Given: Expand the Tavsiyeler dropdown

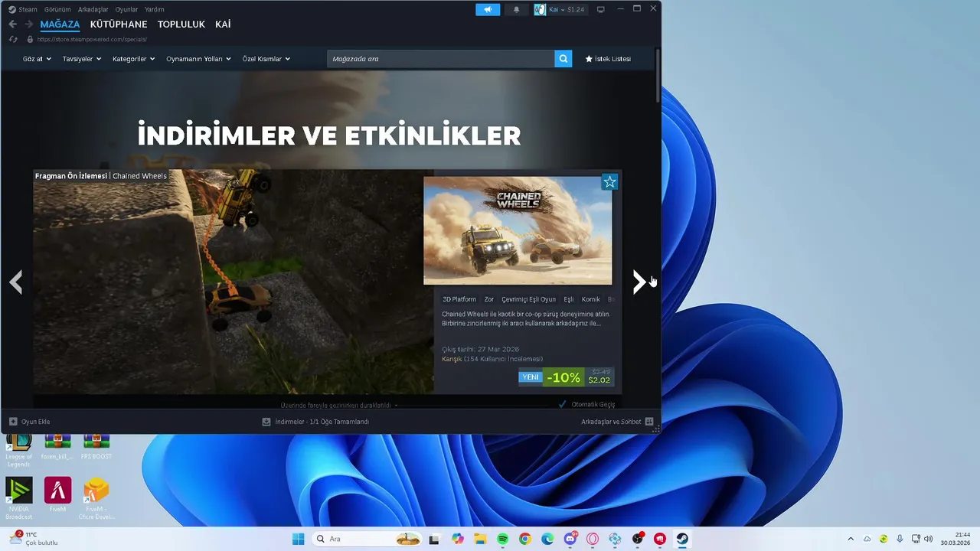Looking at the screenshot, I should [x=82, y=59].
